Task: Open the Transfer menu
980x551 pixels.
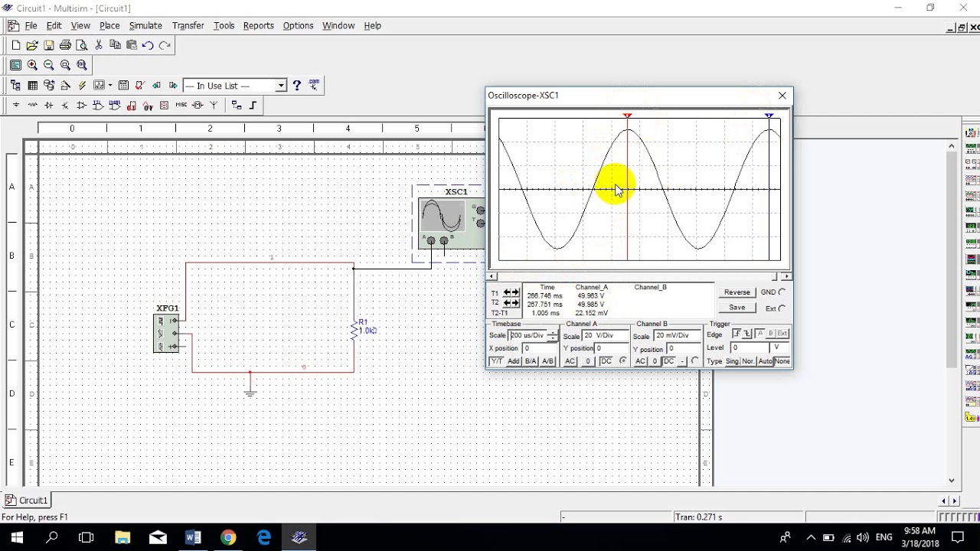Action: (x=188, y=25)
